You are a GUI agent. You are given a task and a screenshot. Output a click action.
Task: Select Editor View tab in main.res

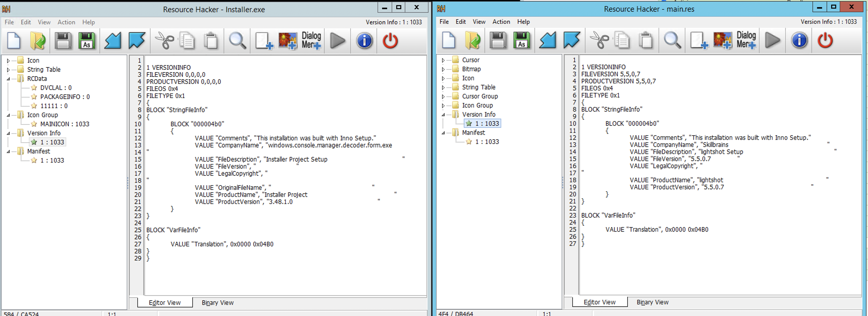(x=600, y=302)
